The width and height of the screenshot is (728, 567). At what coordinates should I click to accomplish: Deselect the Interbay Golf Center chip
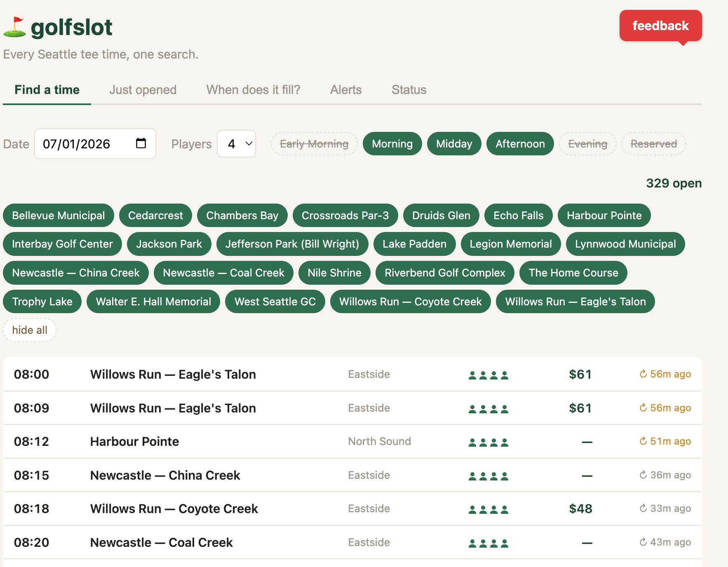click(62, 244)
